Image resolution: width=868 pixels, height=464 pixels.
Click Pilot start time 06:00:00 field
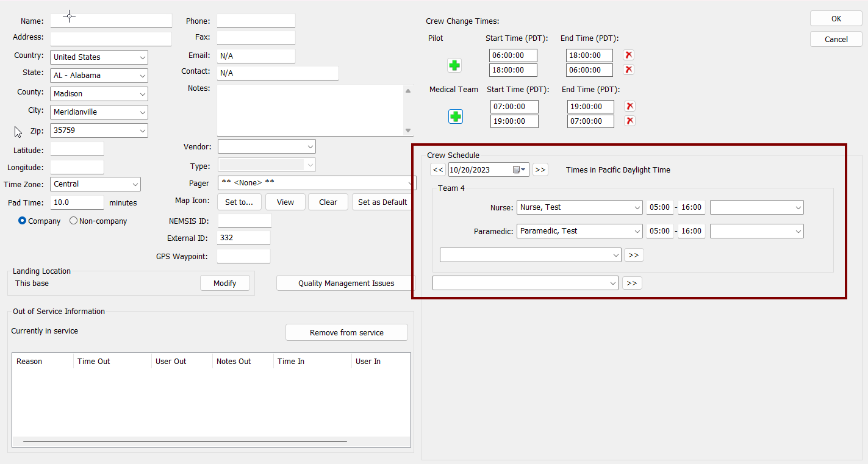513,55
